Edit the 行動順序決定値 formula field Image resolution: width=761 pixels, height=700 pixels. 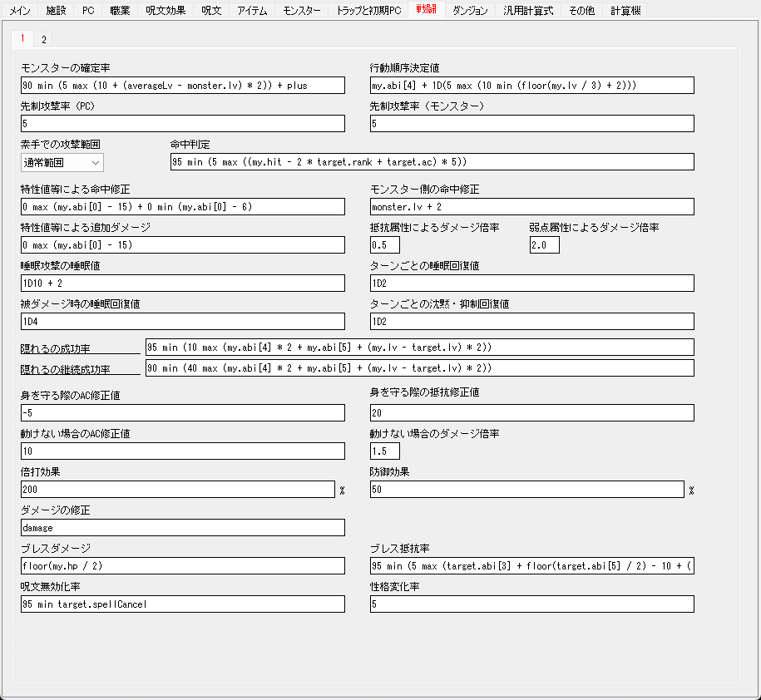[532, 86]
